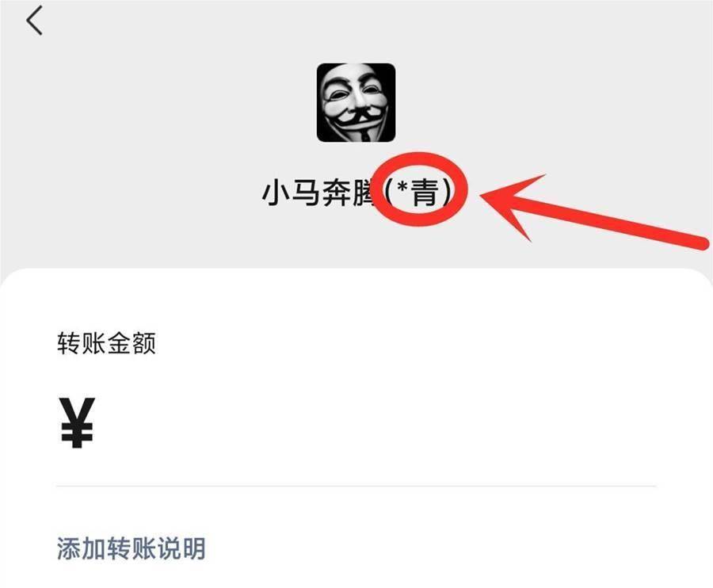The height and width of the screenshot is (588, 713).
Task: Click the ¥ yuan currency symbol
Action: pyautogui.click(x=78, y=422)
